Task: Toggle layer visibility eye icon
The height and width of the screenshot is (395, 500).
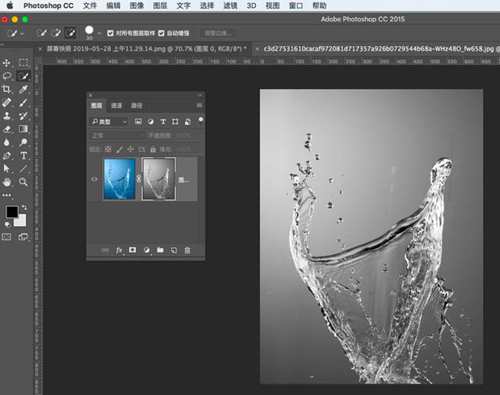Action: point(94,179)
